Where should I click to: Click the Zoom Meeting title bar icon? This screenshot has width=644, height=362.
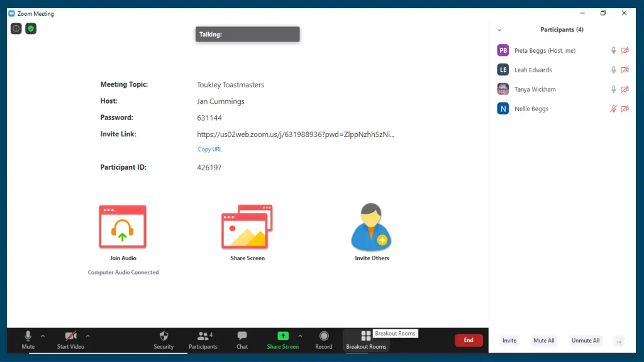click(11, 14)
